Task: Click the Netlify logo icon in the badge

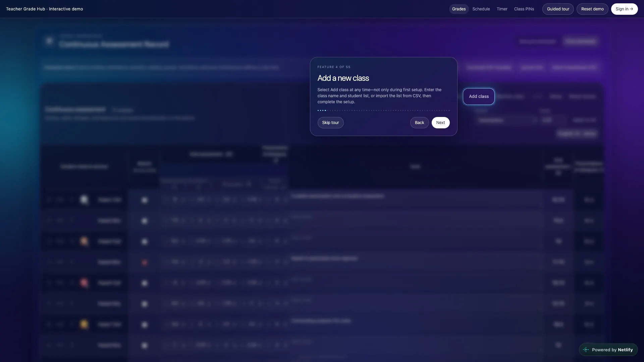Action: [586, 350]
